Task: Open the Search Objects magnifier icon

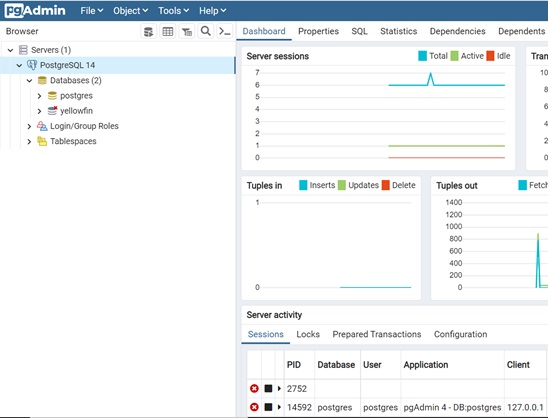Action: pos(206,31)
